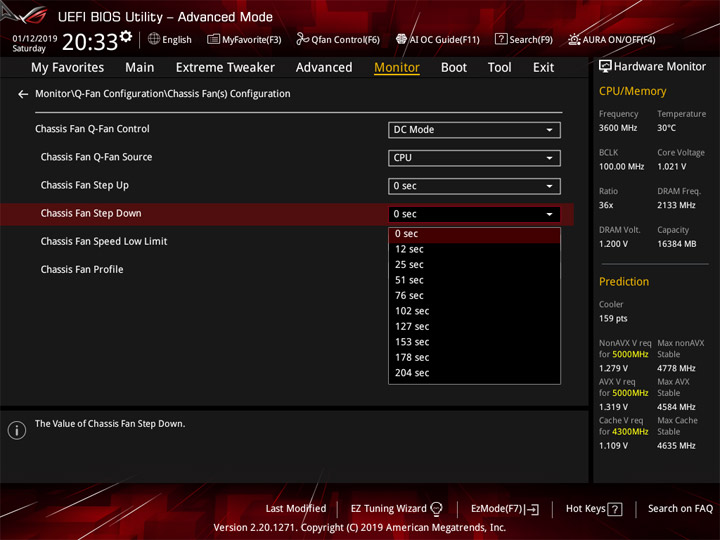This screenshot has height=540, width=720.
Task: Click the 2133 MHz DRAM frequency value
Action: [x=676, y=205]
